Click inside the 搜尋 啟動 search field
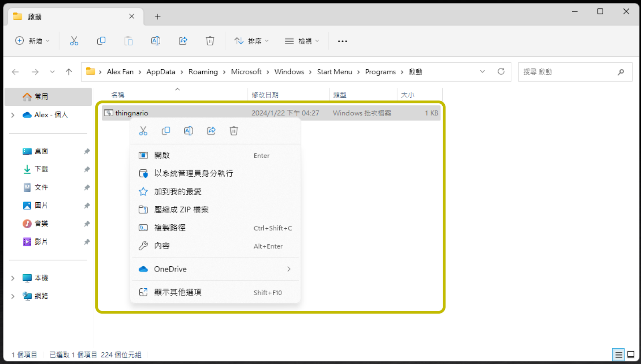Image resolution: width=641 pixels, height=364 pixels. coord(569,72)
